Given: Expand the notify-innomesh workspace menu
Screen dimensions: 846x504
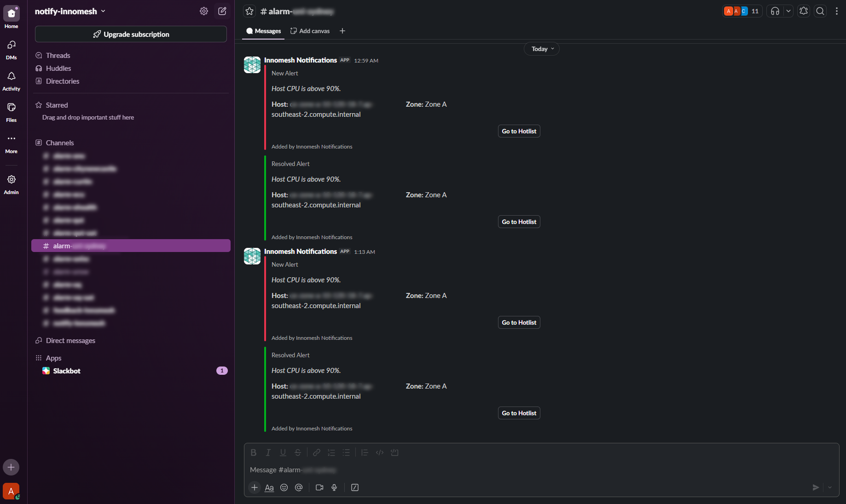Looking at the screenshot, I should pos(70,11).
